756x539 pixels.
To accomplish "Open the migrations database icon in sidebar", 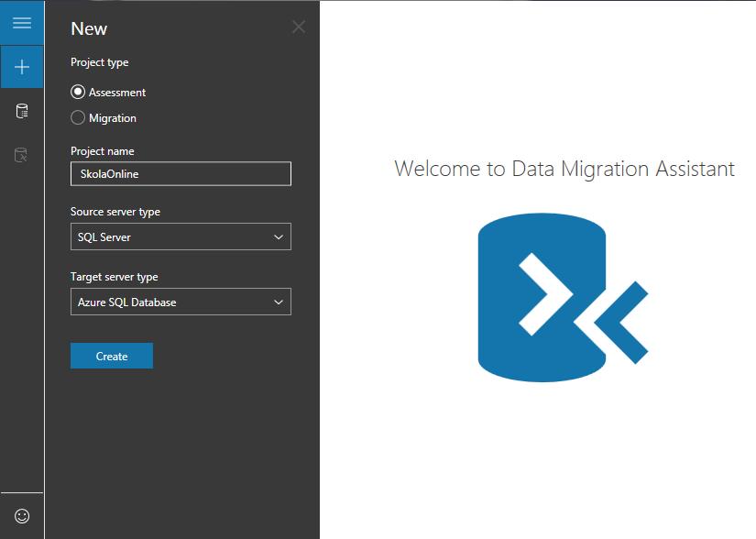I will pos(22,155).
